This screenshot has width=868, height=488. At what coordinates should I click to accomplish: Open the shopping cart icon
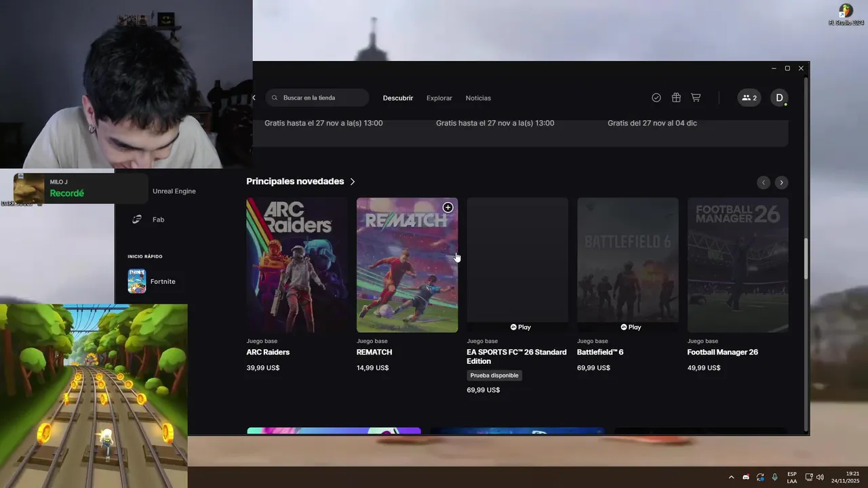(696, 98)
